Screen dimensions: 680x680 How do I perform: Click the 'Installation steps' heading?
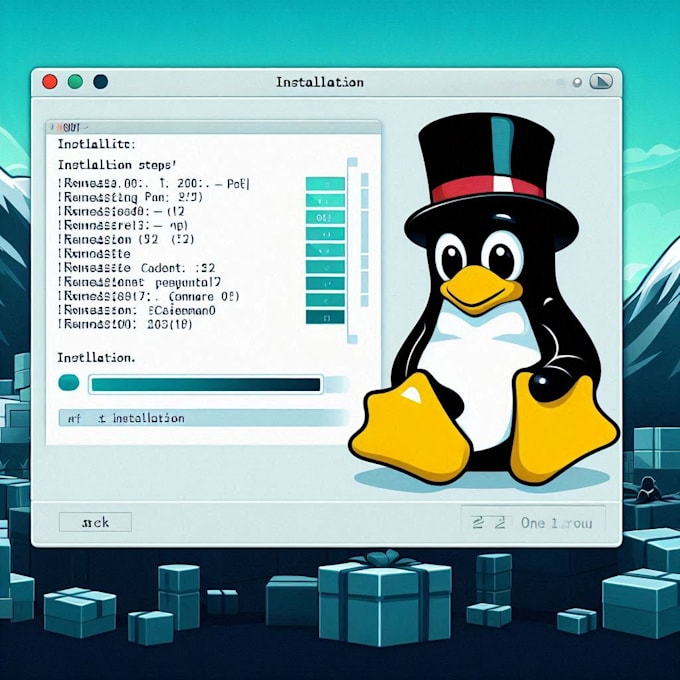(117, 165)
